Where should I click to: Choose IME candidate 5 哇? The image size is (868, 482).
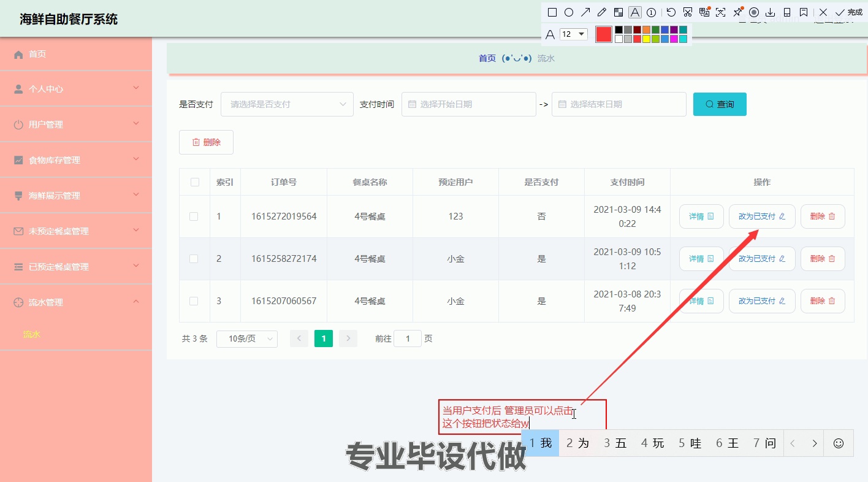(x=690, y=443)
